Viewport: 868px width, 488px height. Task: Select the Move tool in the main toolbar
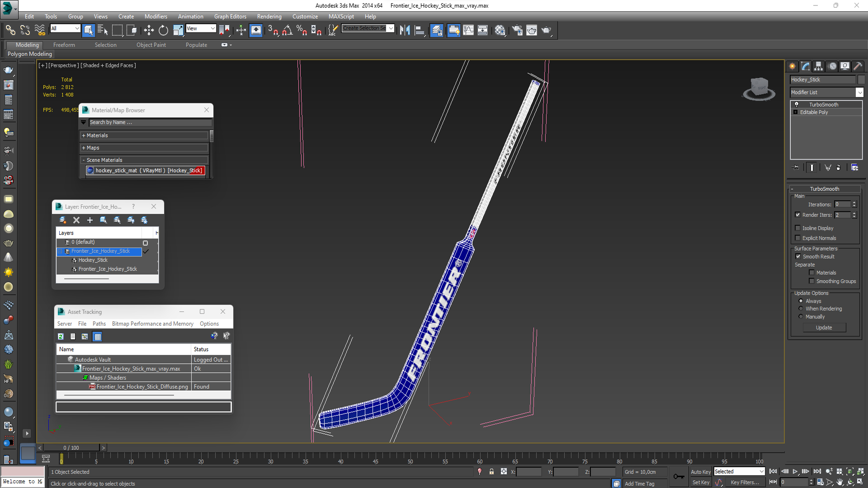(149, 30)
